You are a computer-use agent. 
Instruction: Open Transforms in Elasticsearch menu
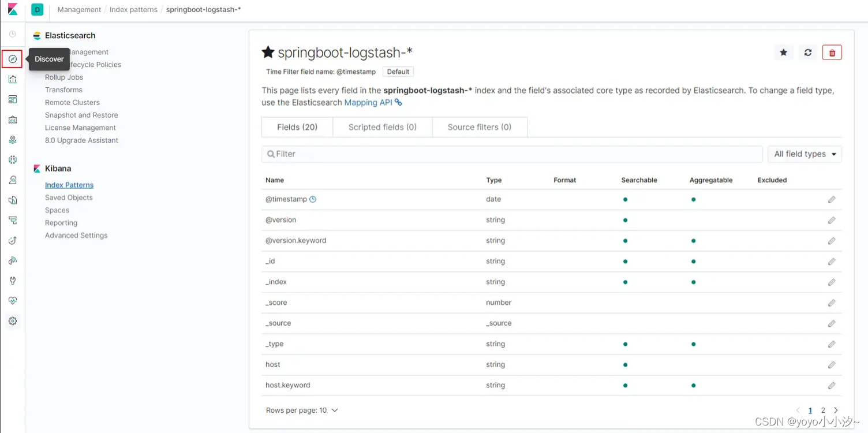pos(63,90)
